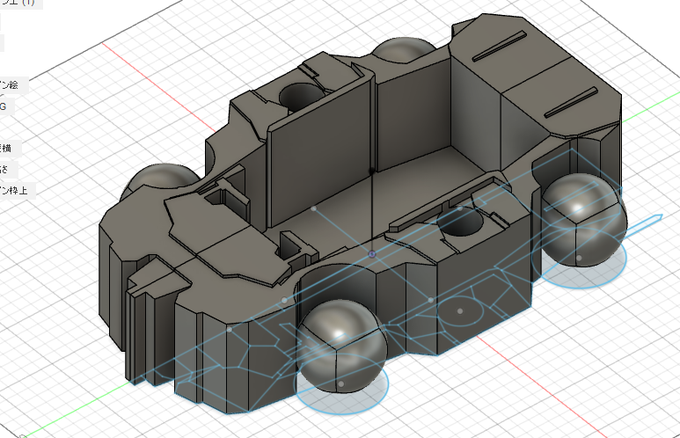Select the browser row ending in 横
The height and width of the screenshot is (438, 680).
[10, 148]
